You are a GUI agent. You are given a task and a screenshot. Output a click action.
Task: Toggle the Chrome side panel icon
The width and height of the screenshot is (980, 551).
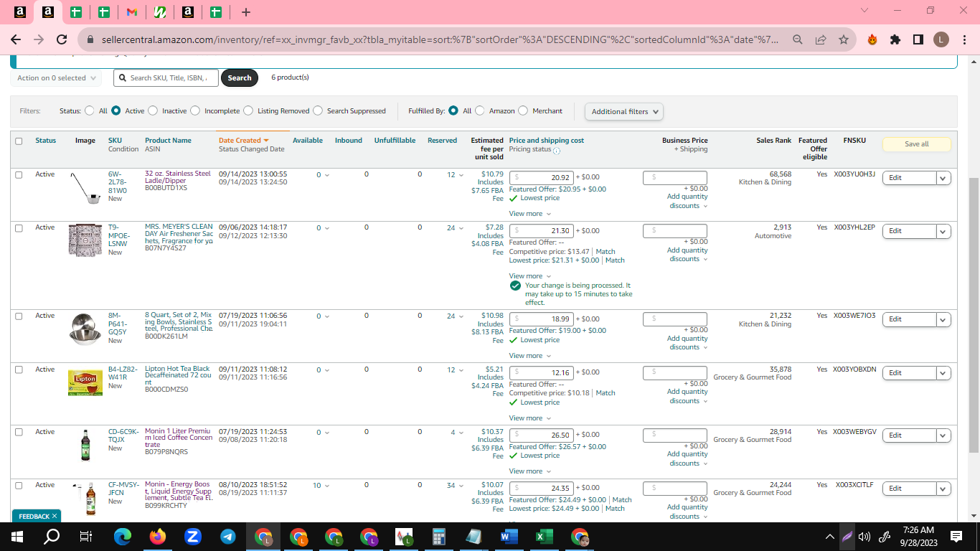[918, 40]
